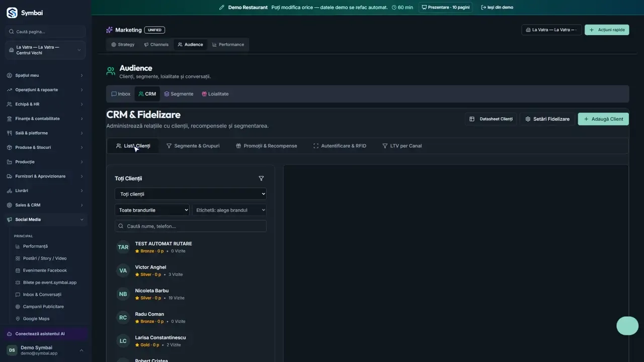644x362 pixels.
Task: Open Google Maps in the sidebar
Action: (36, 319)
